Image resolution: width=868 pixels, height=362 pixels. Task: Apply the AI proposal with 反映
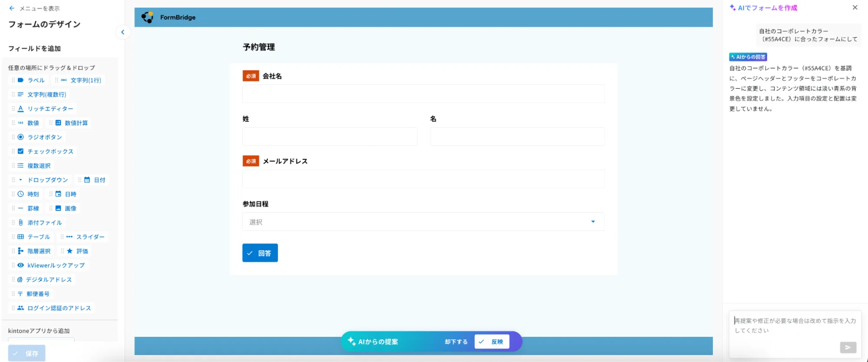(x=492, y=342)
